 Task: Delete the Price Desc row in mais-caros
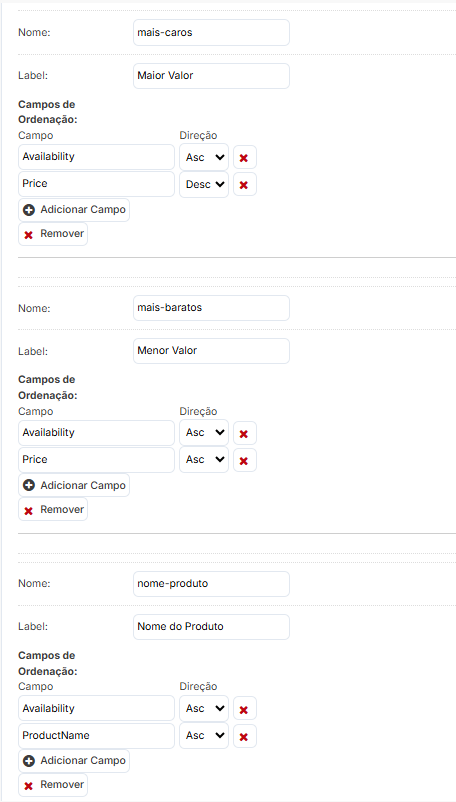pyautogui.click(x=244, y=185)
